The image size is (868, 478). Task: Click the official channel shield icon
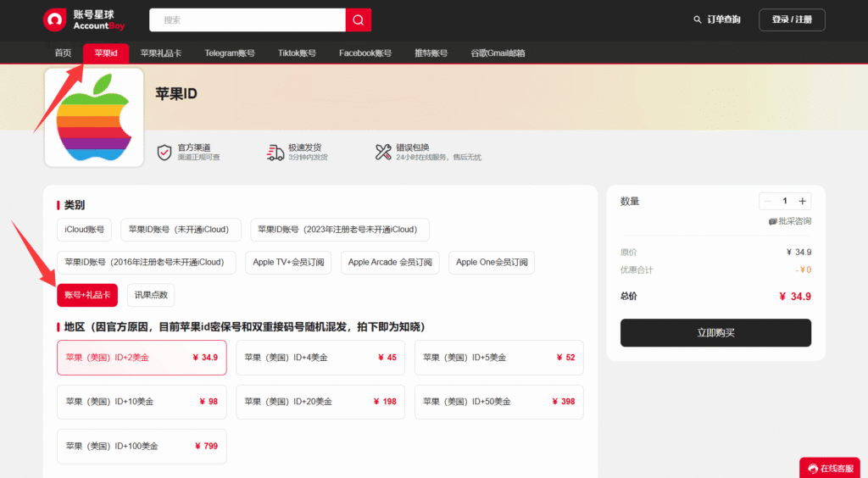coord(164,153)
